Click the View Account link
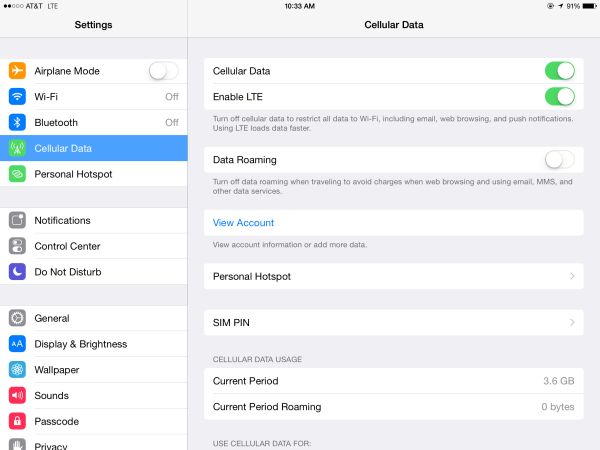Image resolution: width=600 pixels, height=450 pixels. 243,223
